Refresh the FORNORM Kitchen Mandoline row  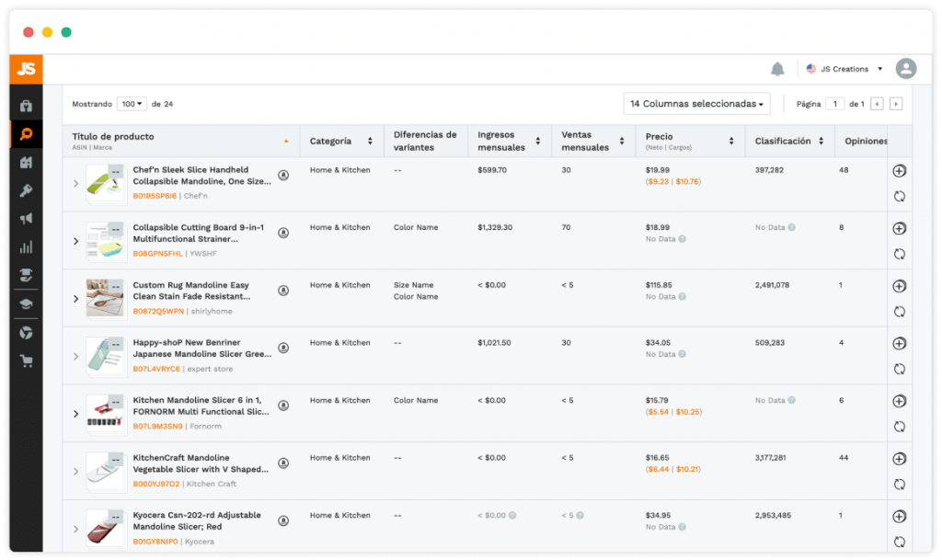(x=900, y=427)
